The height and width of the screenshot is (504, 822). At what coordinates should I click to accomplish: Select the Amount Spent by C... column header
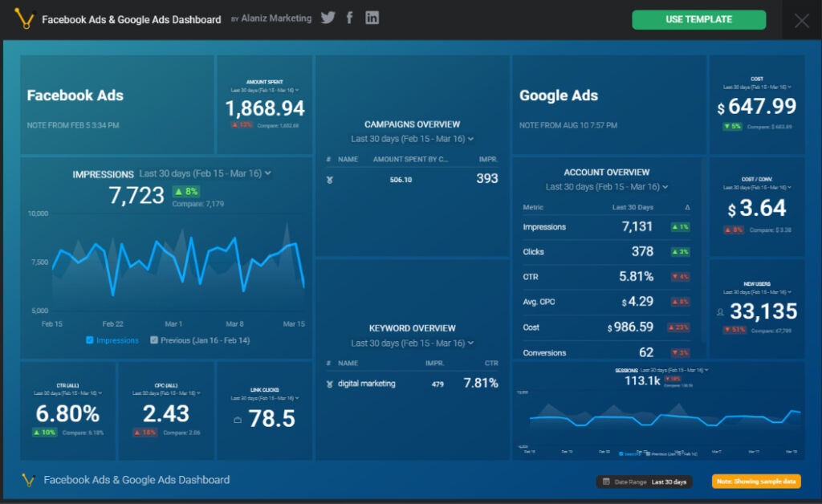[410, 160]
